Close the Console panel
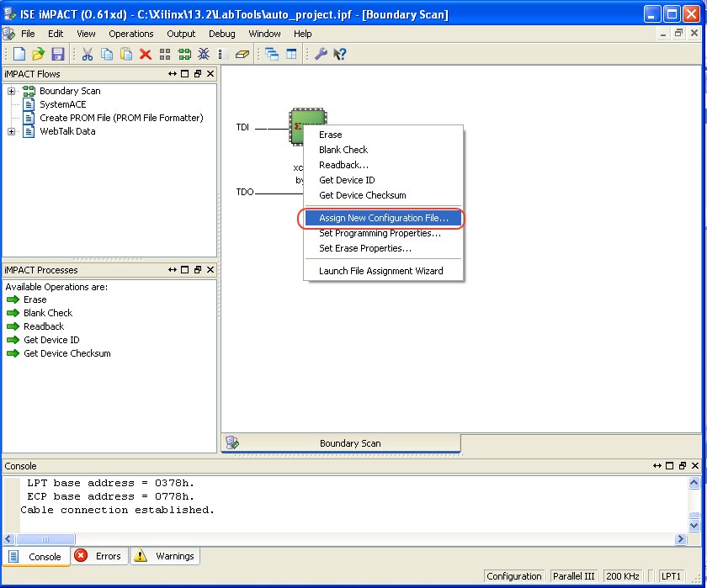 click(x=695, y=466)
